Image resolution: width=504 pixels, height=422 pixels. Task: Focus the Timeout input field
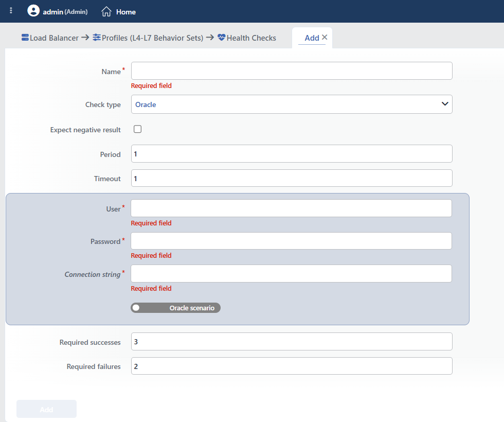tap(292, 178)
